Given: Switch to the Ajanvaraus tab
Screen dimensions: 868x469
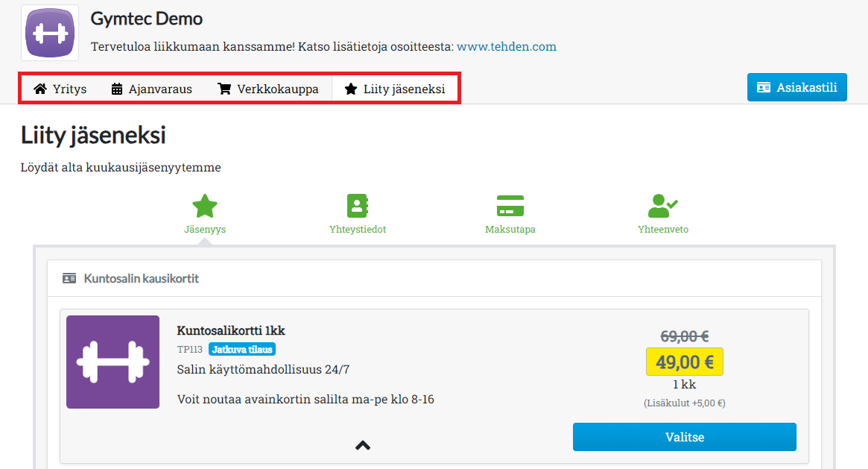Looking at the screenshot, I should [152, 89].
